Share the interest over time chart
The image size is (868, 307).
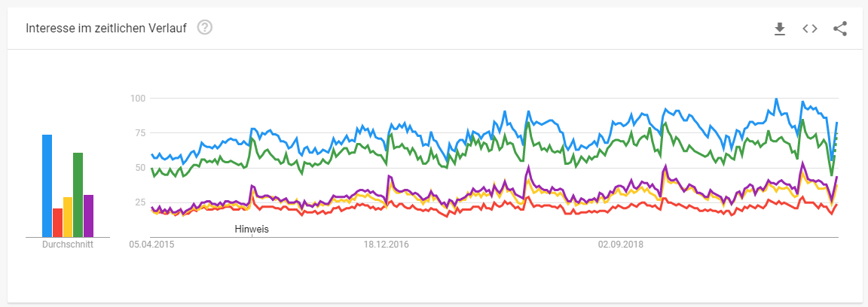pos(840,29)
